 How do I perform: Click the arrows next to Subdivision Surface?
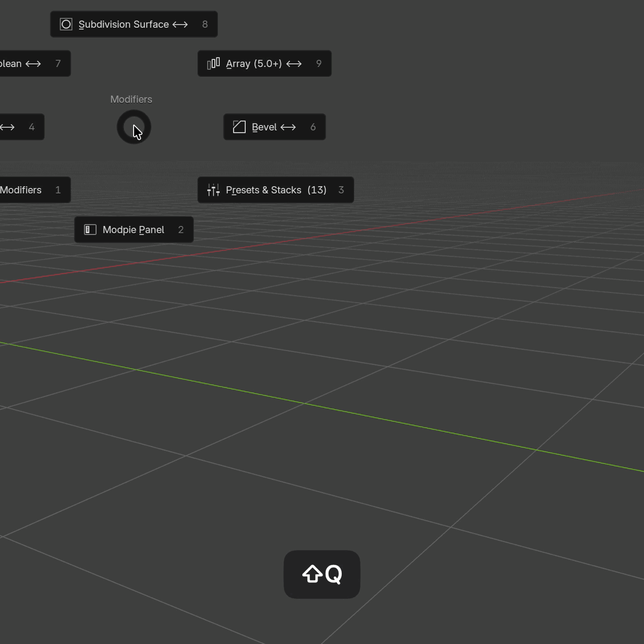click(x=180, y=24)
